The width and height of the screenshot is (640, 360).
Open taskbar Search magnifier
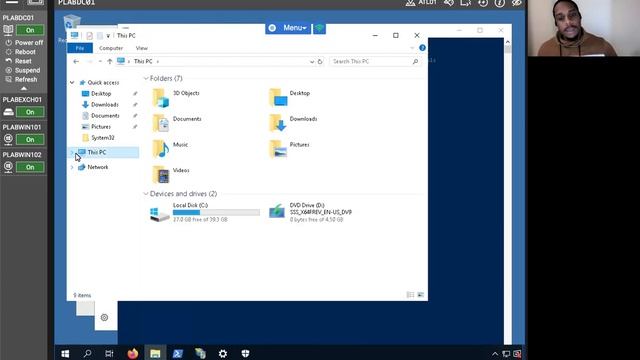87,353
